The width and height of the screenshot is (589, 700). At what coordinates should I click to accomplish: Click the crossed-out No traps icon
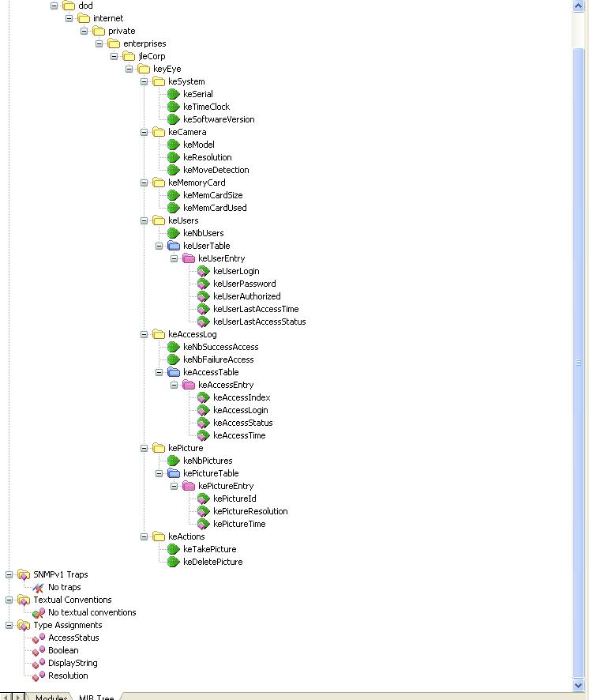[x=38, y=588]
